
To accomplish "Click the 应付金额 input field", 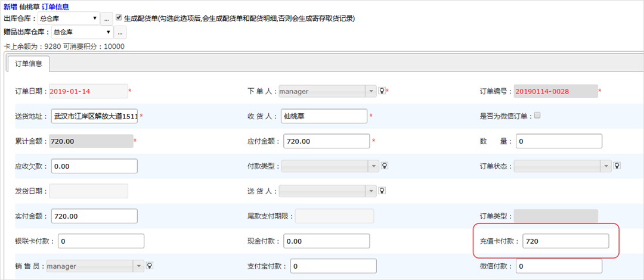I will click(327, 141).
